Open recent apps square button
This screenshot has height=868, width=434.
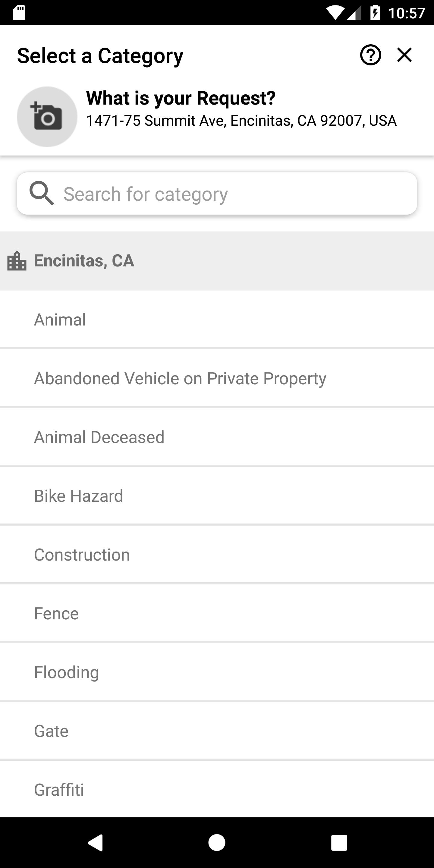339,842
